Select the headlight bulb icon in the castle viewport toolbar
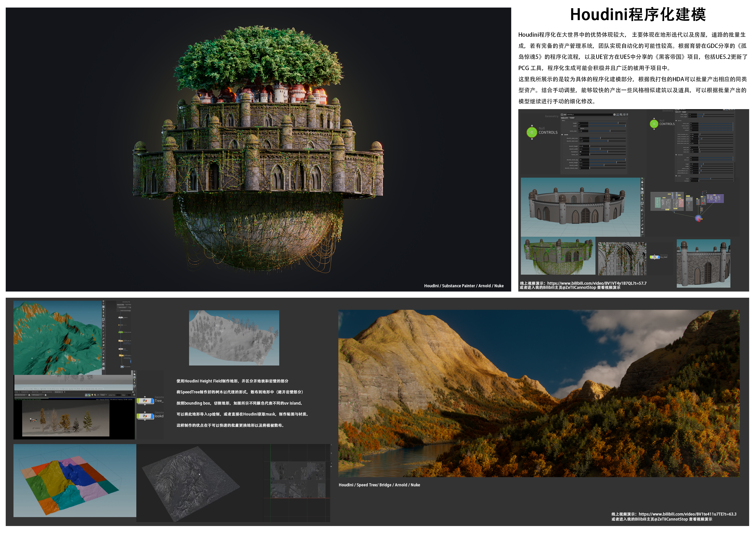The width and height of the screenshot is (756, 534). click(x=642, y=192)
